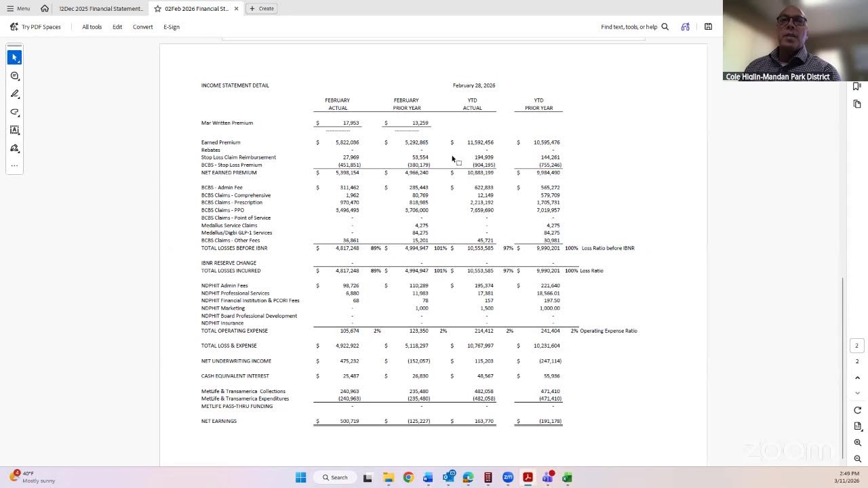Viewport: 868px width, 488px height.
Task: Click the NDPHIT Marketing row label
Action: pos(223,308)
